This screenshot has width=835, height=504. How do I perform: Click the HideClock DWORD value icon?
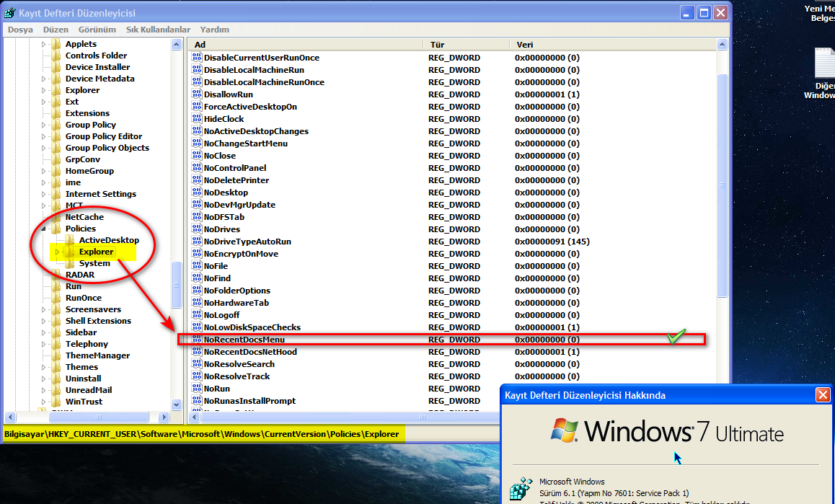tap(197, 119)
